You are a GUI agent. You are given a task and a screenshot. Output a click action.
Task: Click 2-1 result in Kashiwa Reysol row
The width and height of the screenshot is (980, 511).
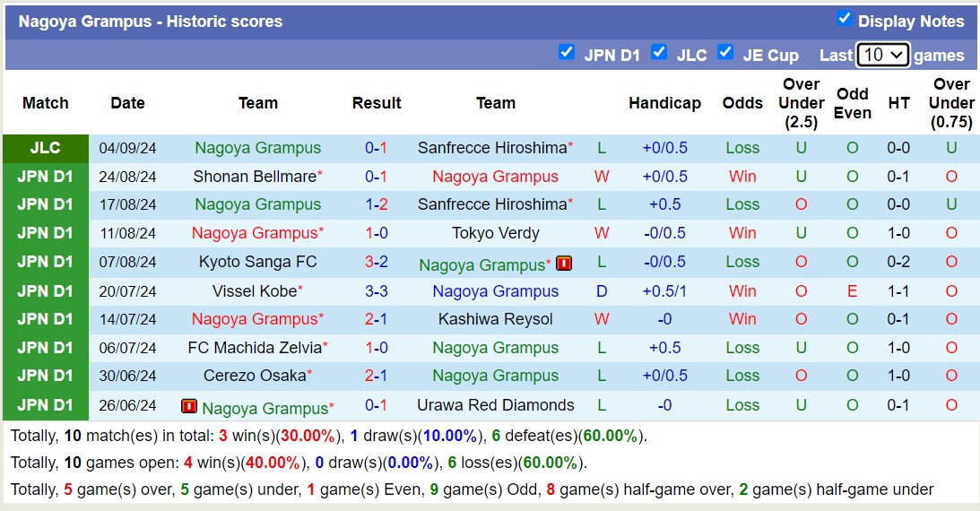[x=377, y=319]
